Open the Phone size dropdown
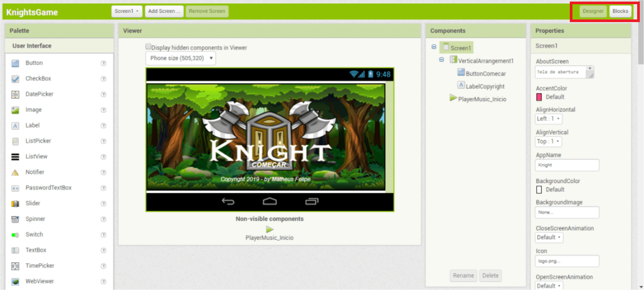This screenshot has height=290, width=644. tap(180, 58)
